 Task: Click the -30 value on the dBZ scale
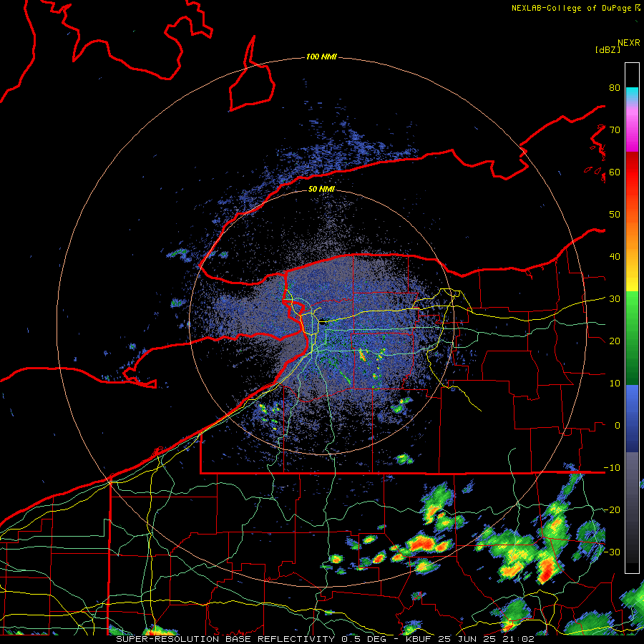click(612, 552)
